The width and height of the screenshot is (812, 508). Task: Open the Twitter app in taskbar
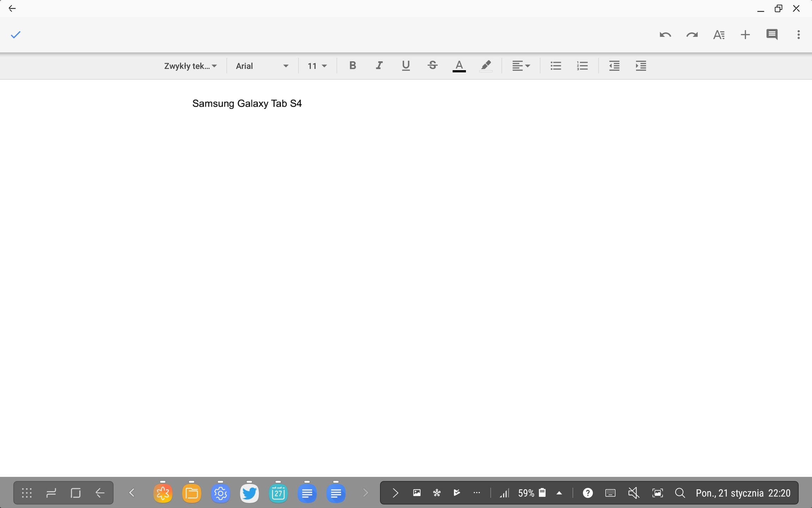(250, 493)
